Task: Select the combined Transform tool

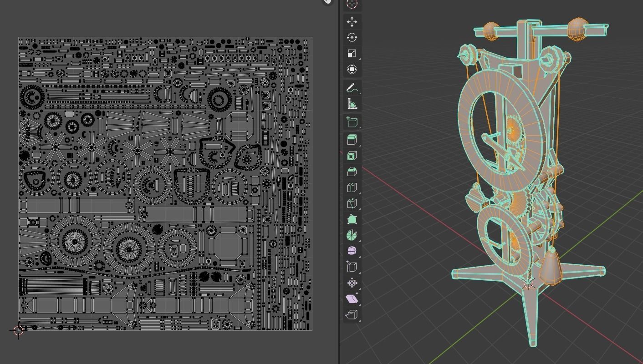Action: [352, 69]
